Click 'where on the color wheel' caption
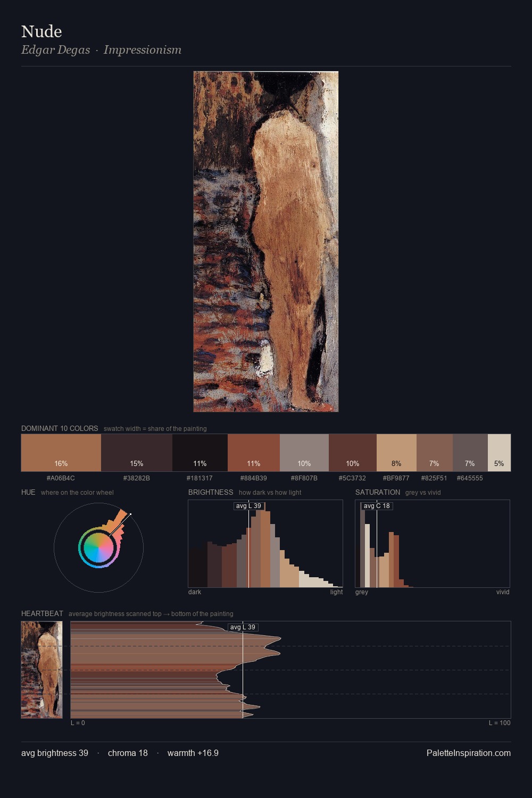The width and height of the screenshot is (532, 798). (x=77, y=493)
